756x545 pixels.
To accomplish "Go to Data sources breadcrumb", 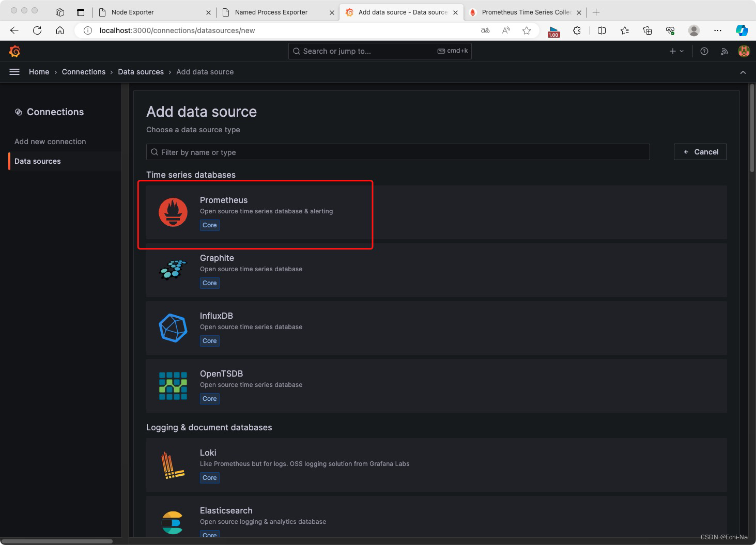I will pos(141,72).
